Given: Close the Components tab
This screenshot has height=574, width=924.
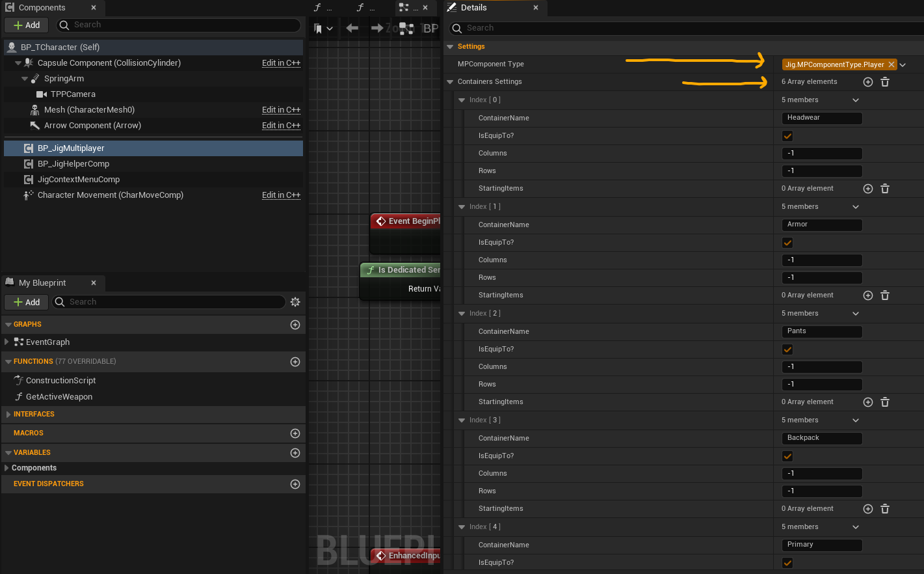Looking at the screenshot, I should [94, 8].
